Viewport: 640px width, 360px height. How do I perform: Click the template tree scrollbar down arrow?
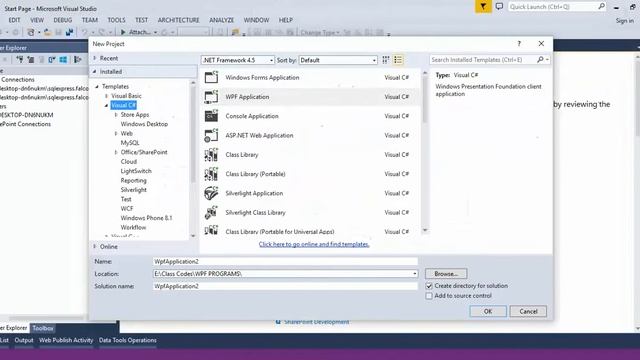point(193,236)
